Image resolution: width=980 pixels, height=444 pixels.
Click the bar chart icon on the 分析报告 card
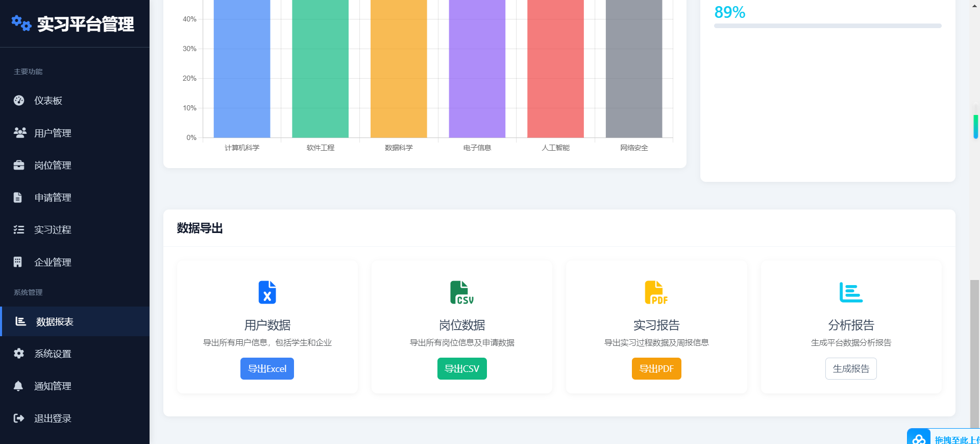851,292
